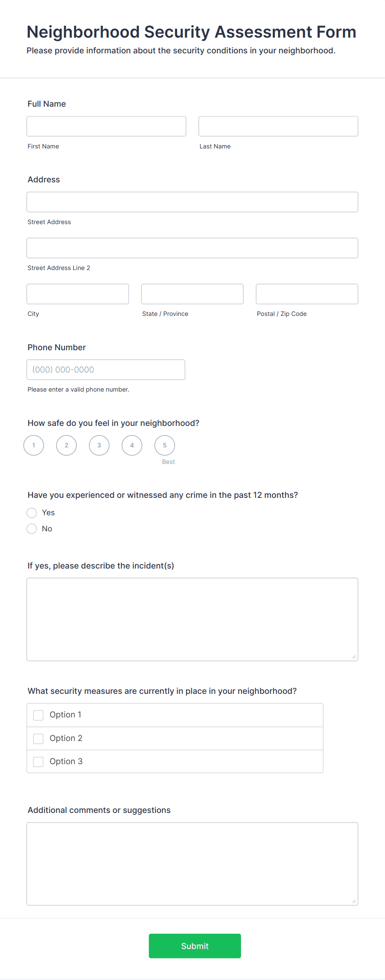Image resolution: width=385 pixels, height=980 pixels.
Task: Select No for crime experienced question
Action: click(31, 528)
